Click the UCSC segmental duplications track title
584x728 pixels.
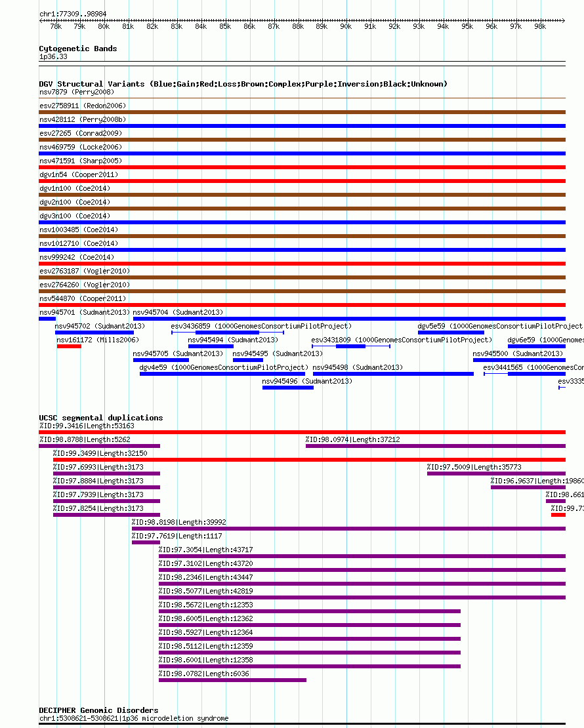[101, 418]
